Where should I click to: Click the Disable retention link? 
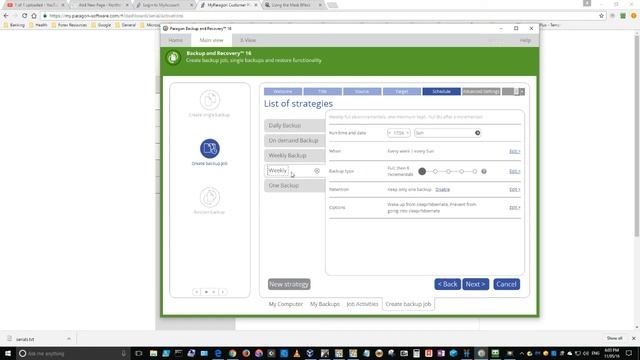[442, 190]
